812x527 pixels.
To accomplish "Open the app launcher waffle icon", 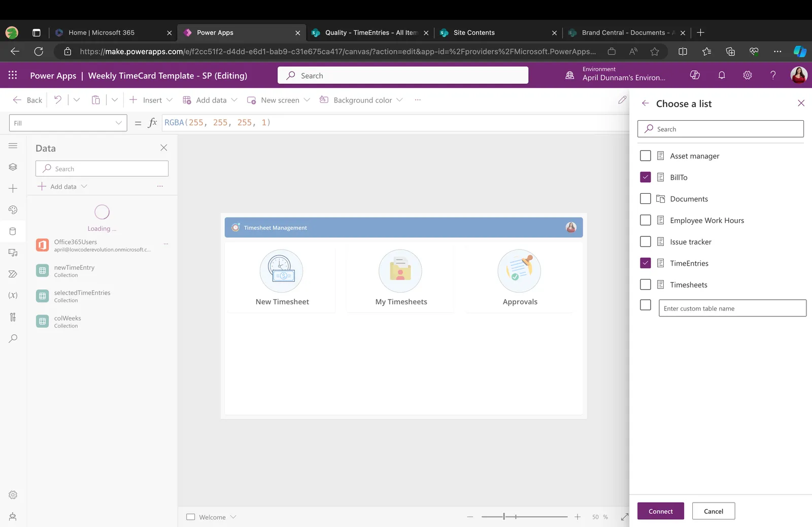I will tap(13, 75).
